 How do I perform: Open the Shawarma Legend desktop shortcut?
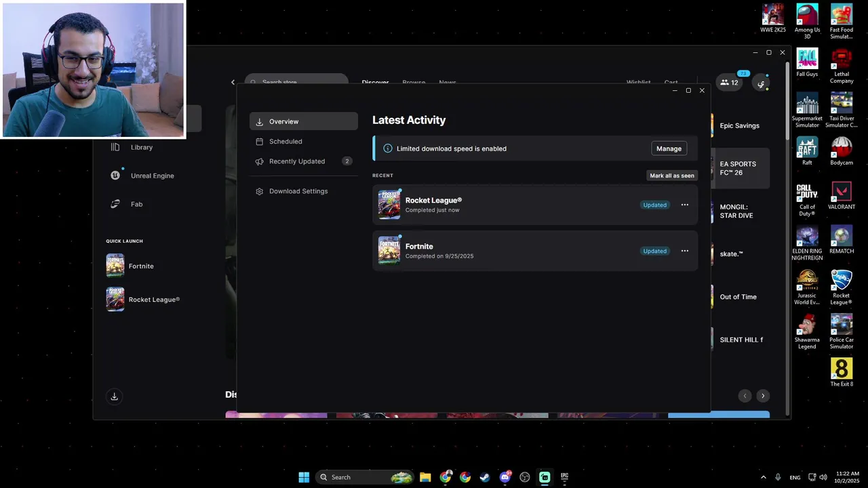click(x=807, y=331)
